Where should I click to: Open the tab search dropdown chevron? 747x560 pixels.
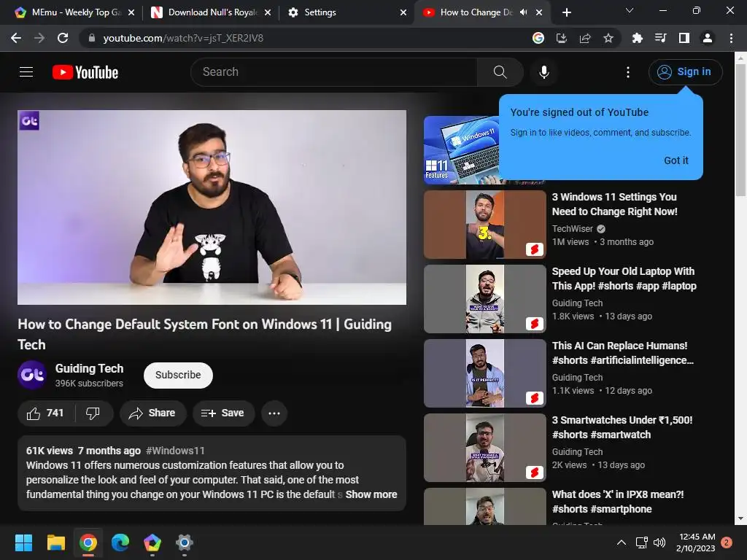630,10
